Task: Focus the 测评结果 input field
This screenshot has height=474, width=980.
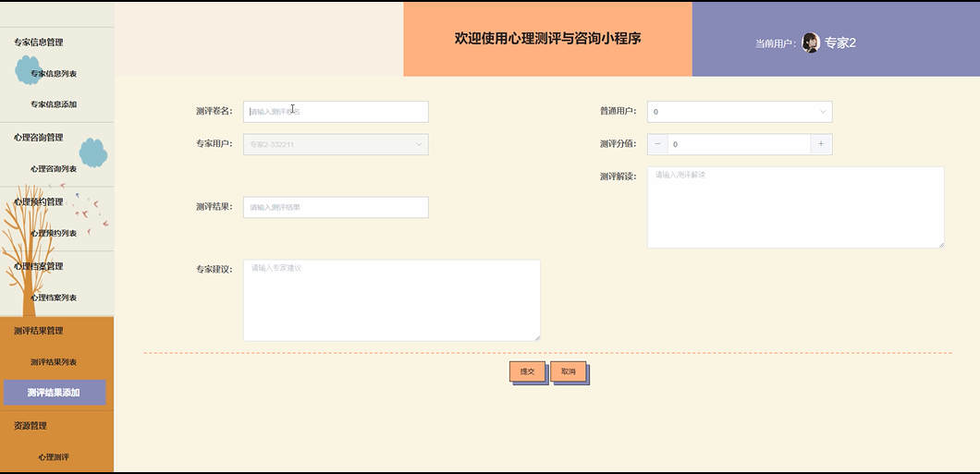Action: point(336,207)
